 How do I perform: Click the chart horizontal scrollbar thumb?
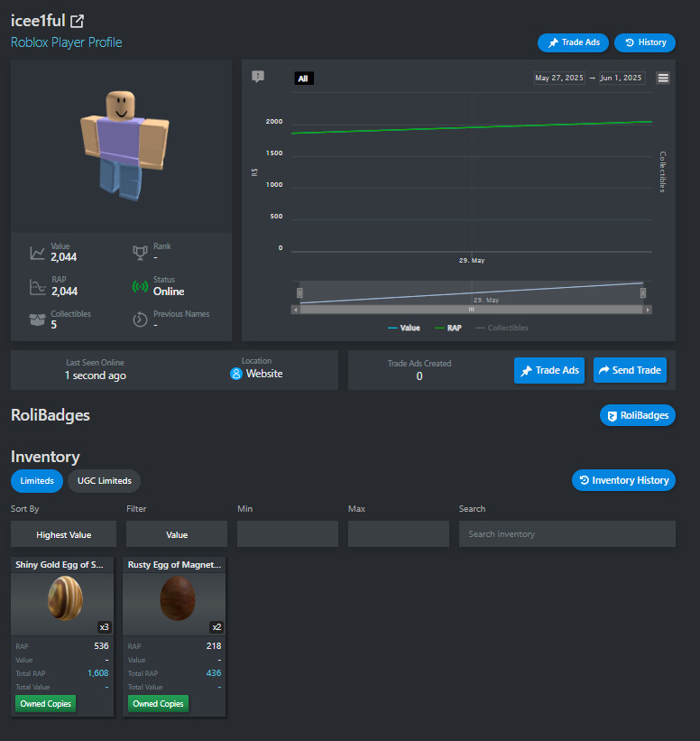(472, 310)
